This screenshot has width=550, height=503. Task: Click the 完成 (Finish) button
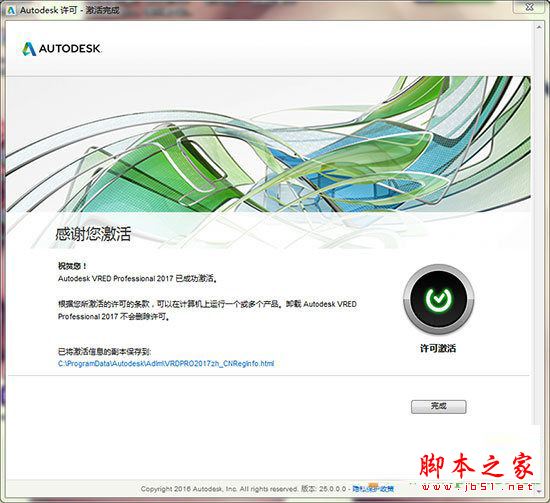(x=438, y=407)
